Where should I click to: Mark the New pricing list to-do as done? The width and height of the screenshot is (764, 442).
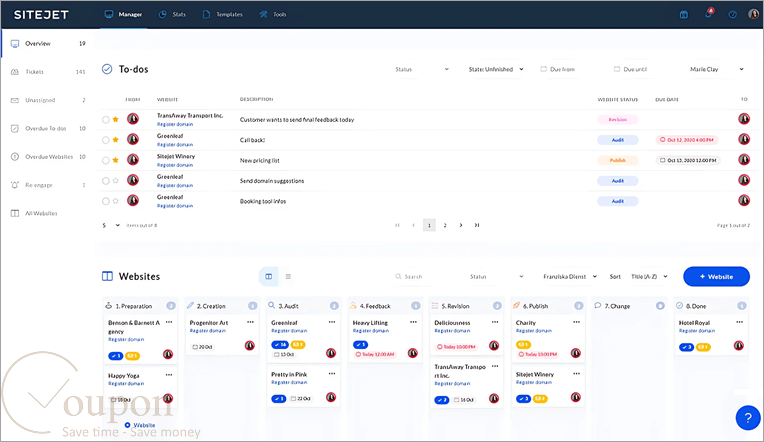106,160
